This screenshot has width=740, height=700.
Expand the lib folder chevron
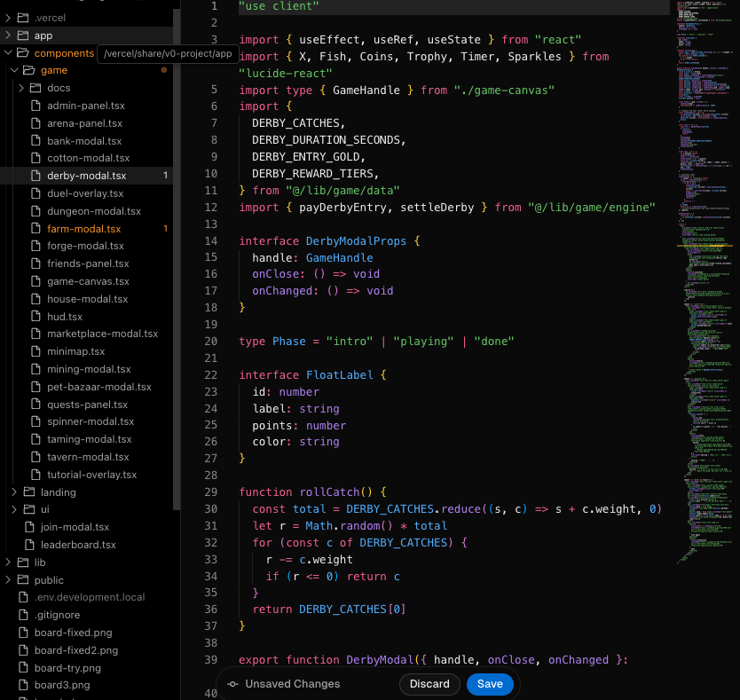pyautogui.click(x=8, y=562)
